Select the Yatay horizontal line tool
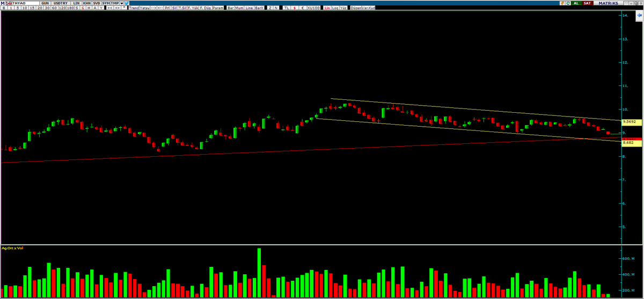Image resolution: width=644 pixels, height=299 pixels. tap(144, 8)
